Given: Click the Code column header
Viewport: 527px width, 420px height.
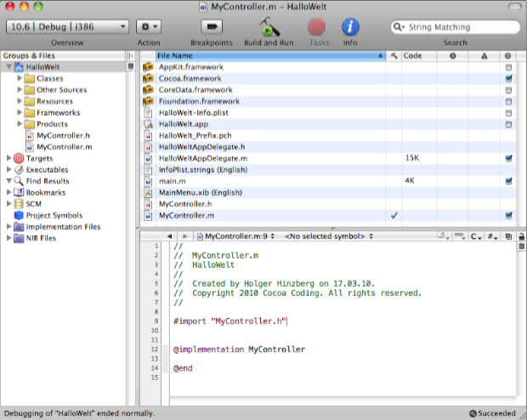Looking at the screenshot, I should [x=419, y=56].
